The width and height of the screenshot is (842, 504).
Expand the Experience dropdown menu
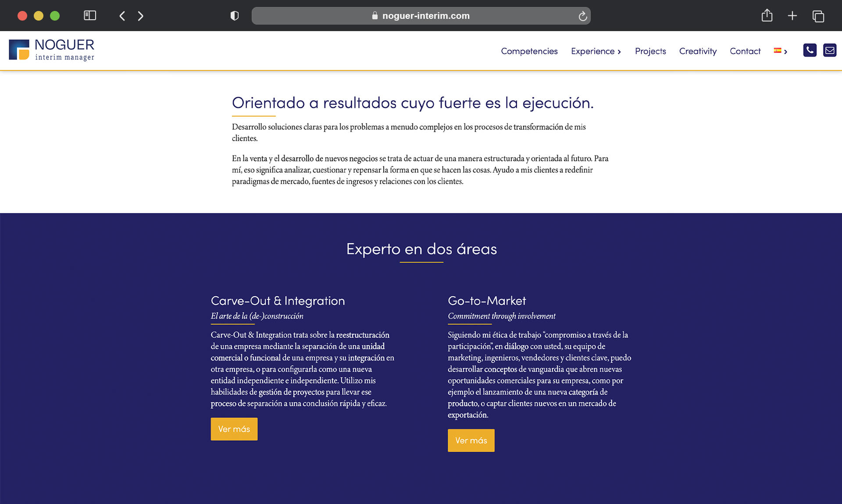click(596, 51)
